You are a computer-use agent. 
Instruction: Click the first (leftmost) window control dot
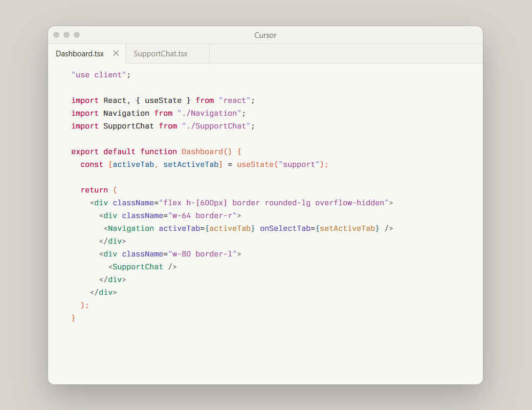point(56,35)
